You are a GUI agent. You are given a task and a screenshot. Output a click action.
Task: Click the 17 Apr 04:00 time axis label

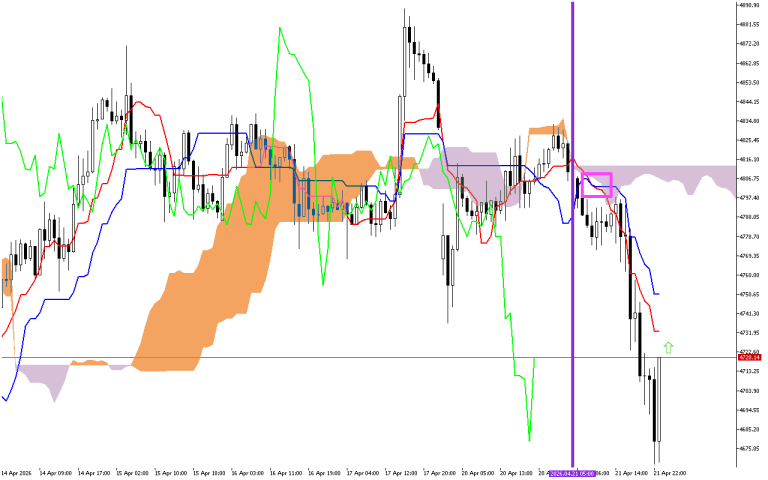(363, 473)
